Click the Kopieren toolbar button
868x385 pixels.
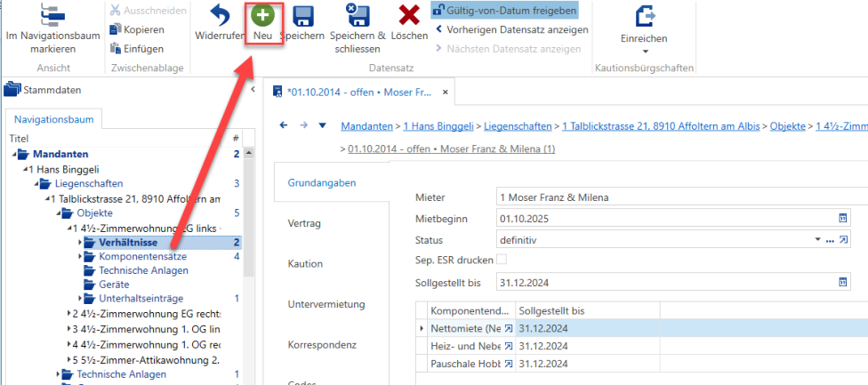click(137, 29)
